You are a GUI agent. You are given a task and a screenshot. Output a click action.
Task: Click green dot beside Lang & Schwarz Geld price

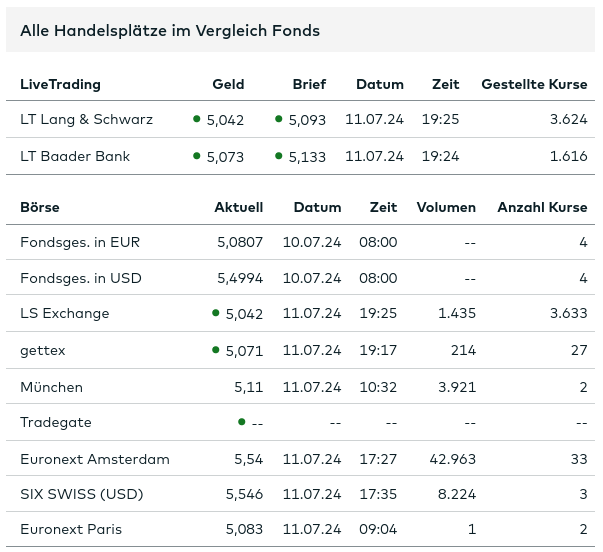tap(197, 119)
